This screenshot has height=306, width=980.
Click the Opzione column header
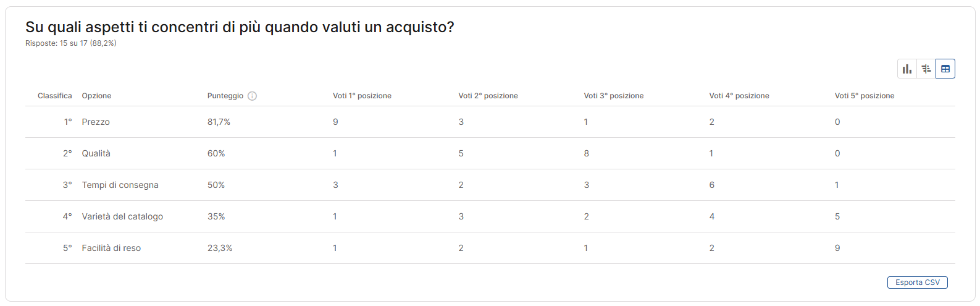point(96,96)
